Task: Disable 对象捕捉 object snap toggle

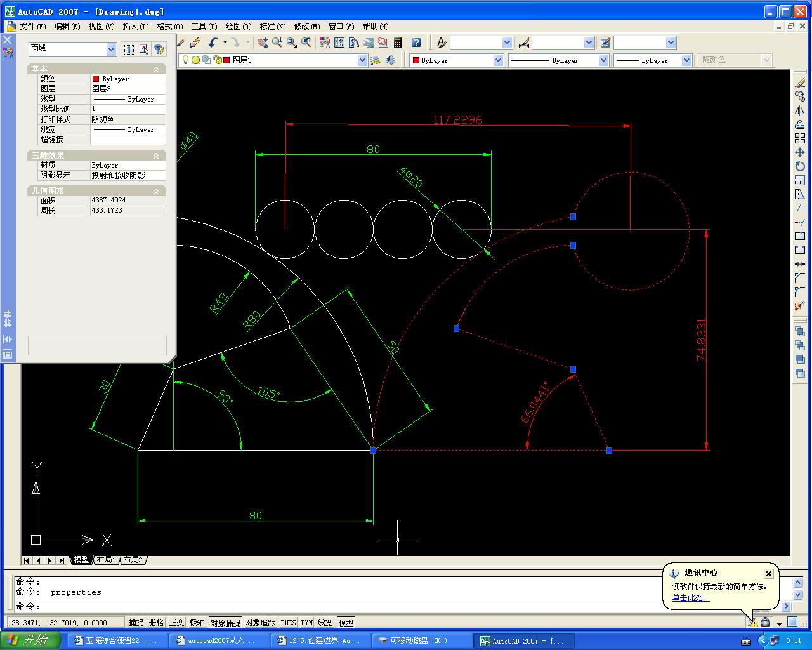Action: pyautogui.click(x=225, y=623)
